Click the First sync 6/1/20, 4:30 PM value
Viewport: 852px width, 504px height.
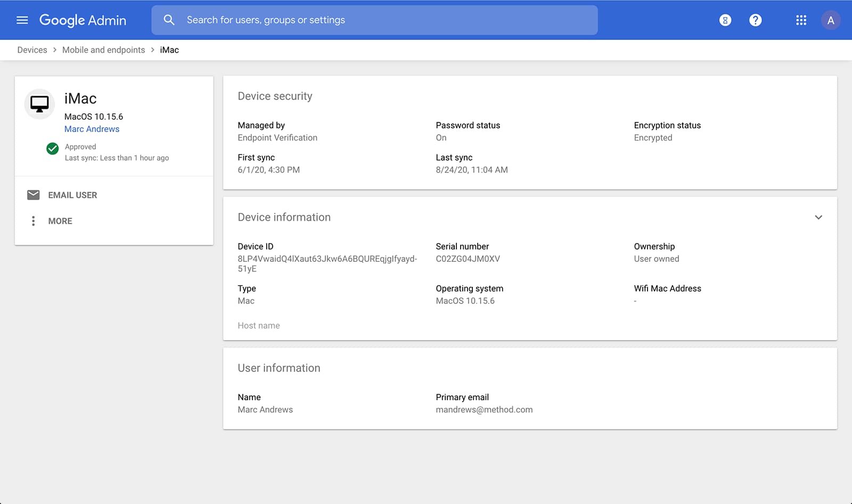tap(268, 170)
